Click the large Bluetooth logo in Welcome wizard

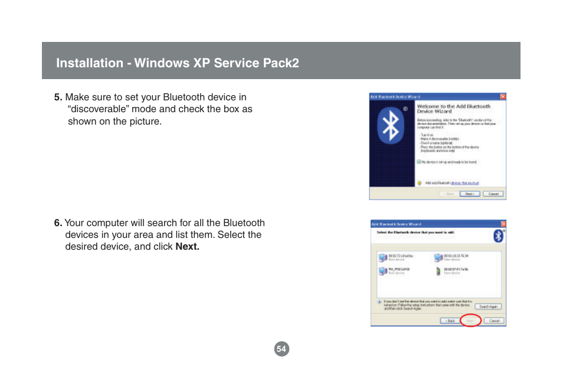tap(391, 125)
